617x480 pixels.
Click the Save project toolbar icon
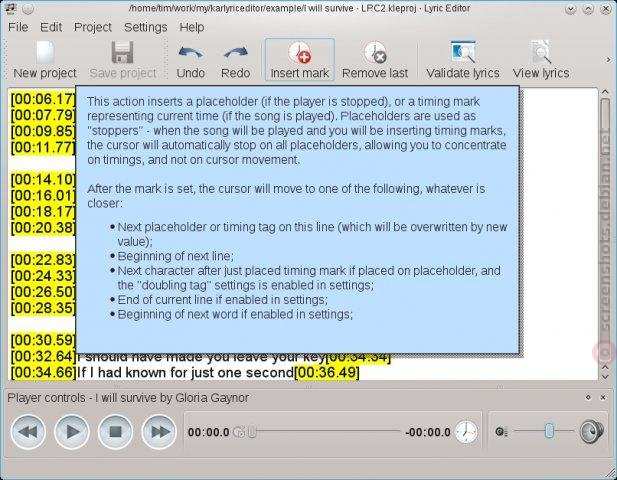[x=123, y=60]
